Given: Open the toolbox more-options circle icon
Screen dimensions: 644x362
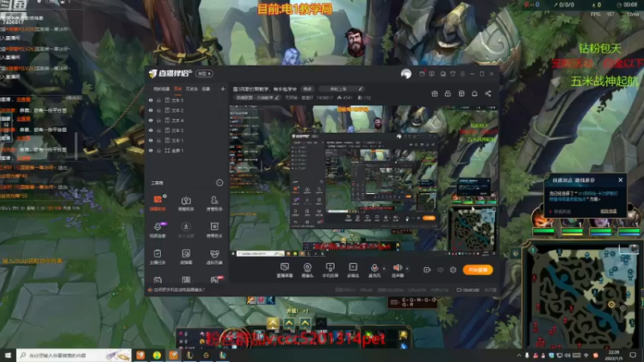Looking at the screenshot, I should click(x=219, y=183).
